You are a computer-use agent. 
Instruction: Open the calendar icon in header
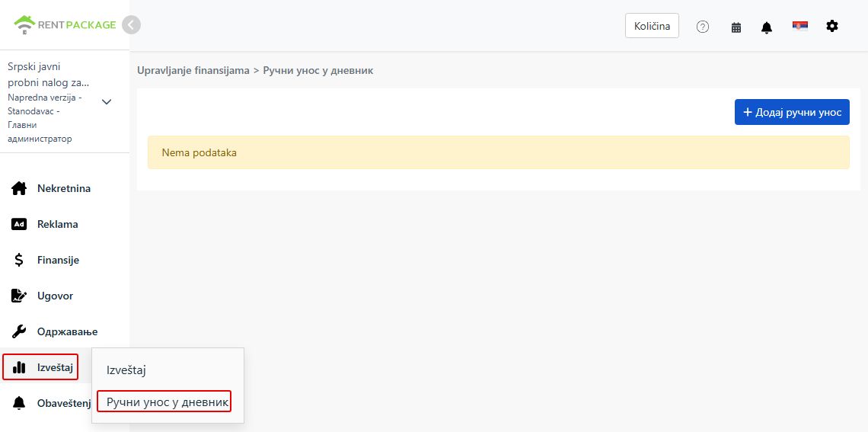[x=736, y=27]
